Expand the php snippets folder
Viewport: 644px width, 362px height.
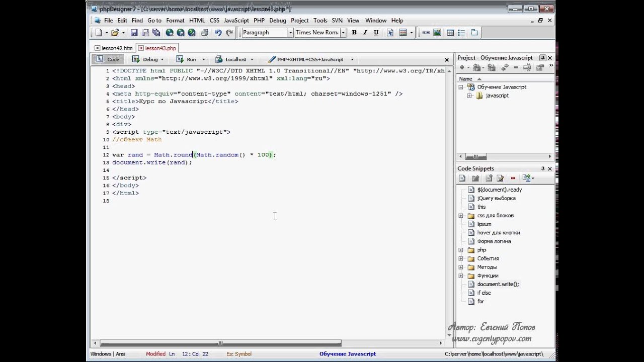(x=461, y=250)
